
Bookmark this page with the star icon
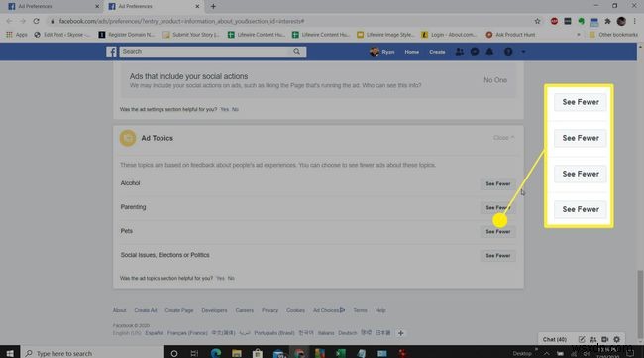point(537,21)
